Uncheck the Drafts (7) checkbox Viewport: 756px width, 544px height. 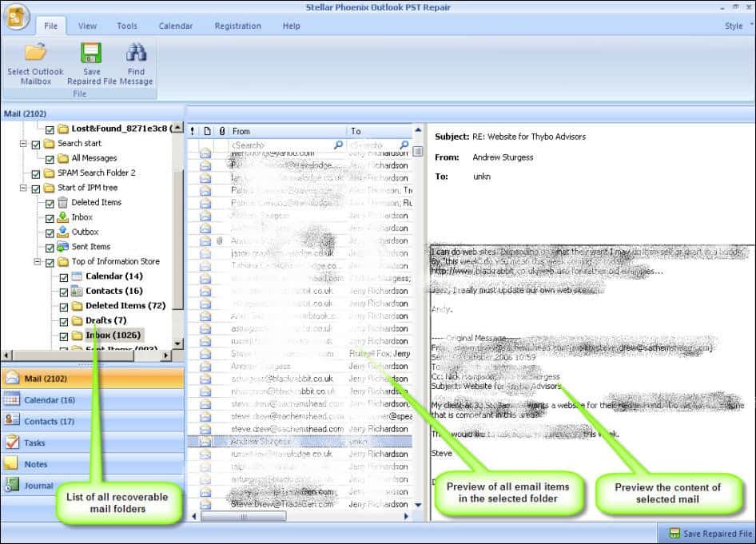click(64, 321)
